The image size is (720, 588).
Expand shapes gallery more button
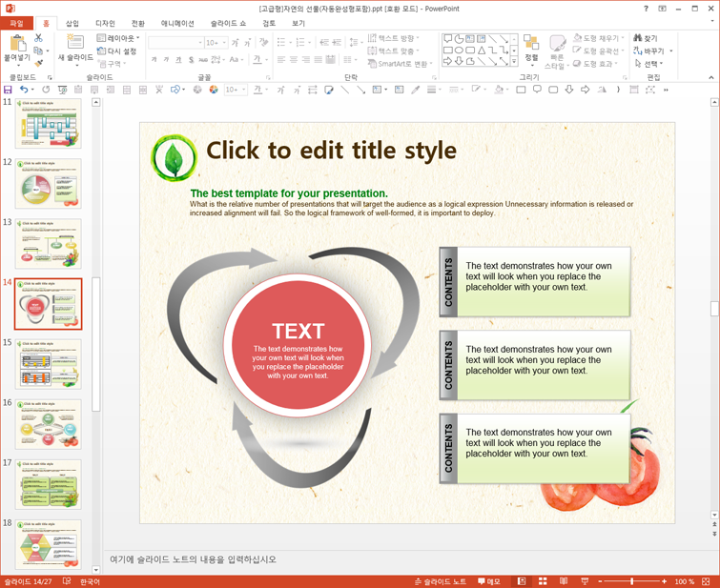point(514,61)
